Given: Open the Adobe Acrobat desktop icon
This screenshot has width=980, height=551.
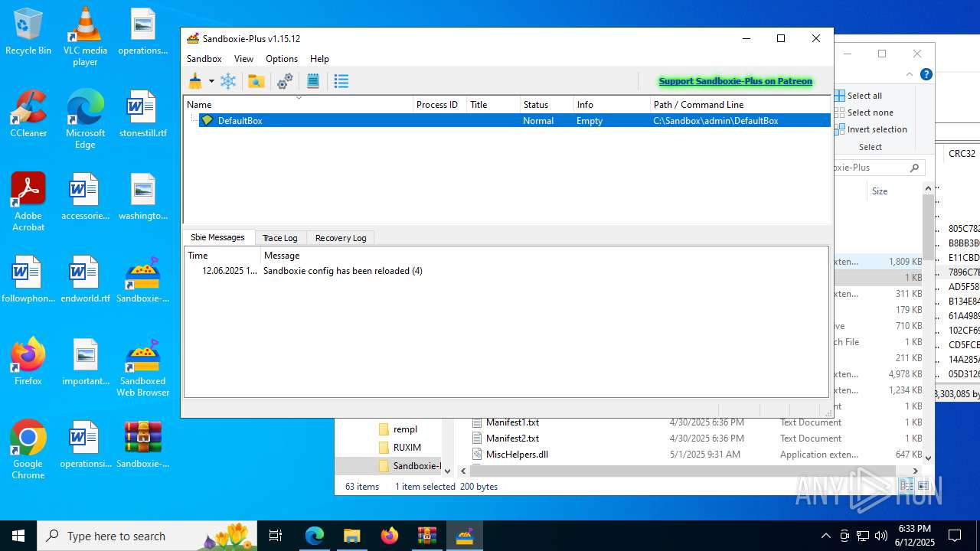Looking at the screenshot, I should (x=28, y=202).
